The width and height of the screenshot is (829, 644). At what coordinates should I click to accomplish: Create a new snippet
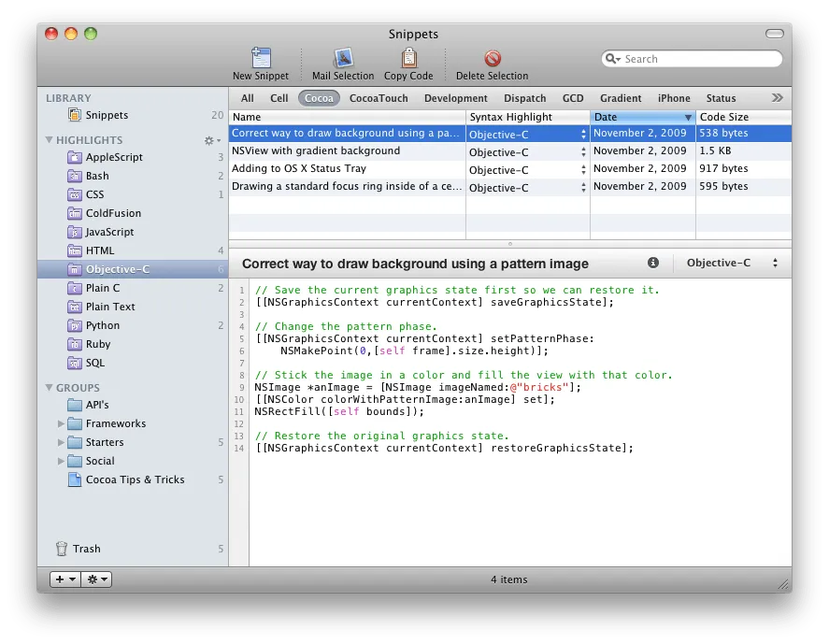260,58
